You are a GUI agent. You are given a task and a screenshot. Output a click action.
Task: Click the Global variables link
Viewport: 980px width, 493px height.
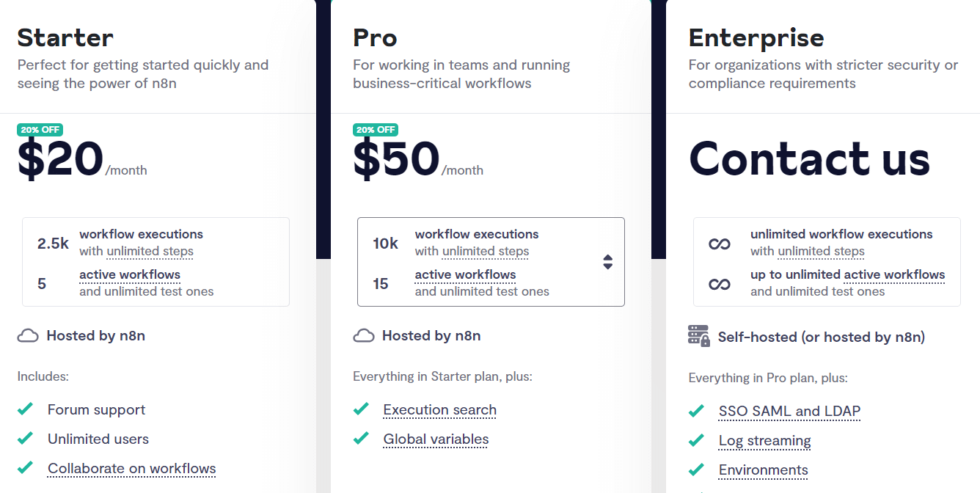(436, 439)
